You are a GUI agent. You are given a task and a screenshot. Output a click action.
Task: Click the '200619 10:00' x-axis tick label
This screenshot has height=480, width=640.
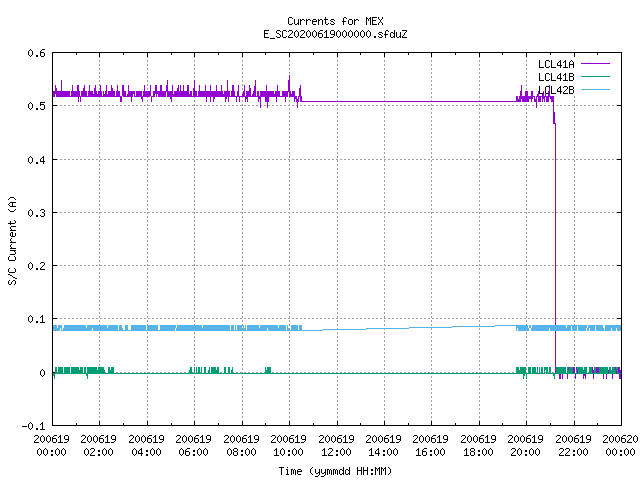(289, 446)
